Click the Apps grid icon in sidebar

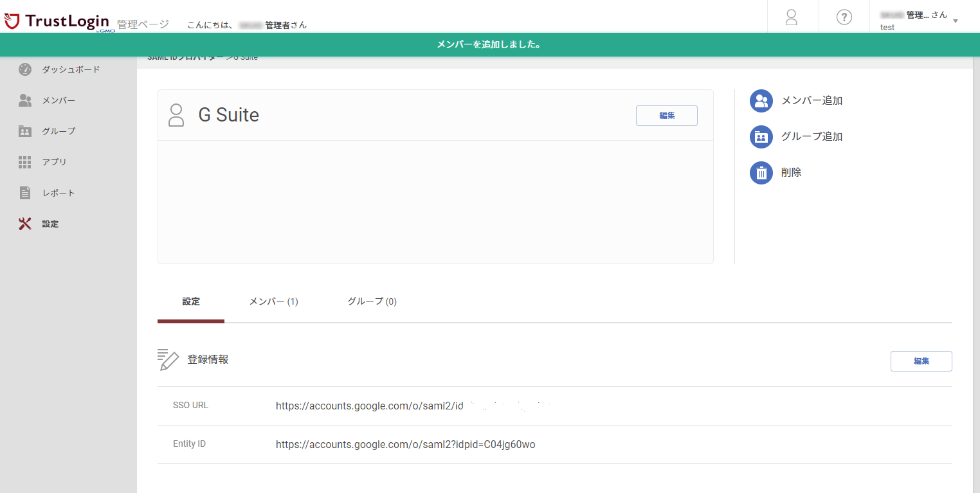click(25, 162)
